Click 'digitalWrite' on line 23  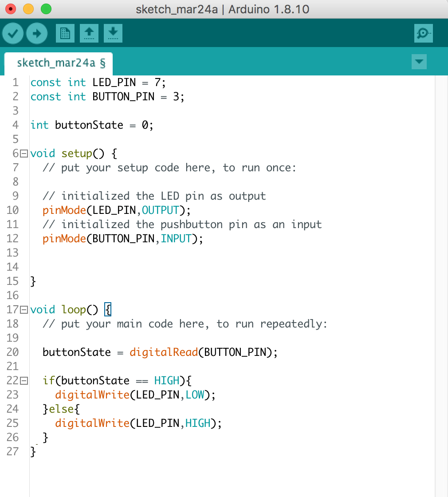pos(92,395)
